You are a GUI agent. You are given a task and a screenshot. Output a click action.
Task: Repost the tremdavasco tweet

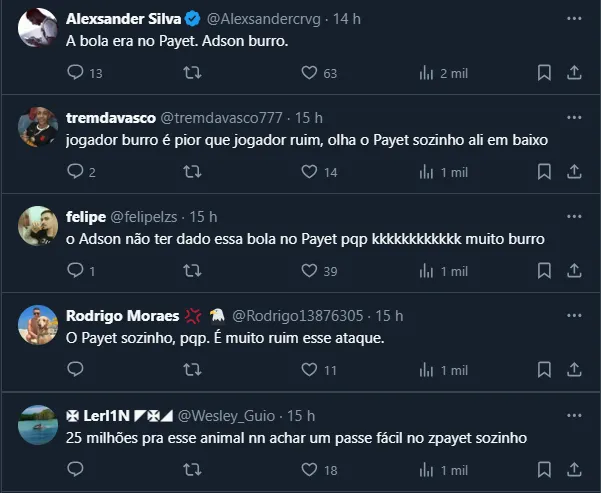coord(192,172)
